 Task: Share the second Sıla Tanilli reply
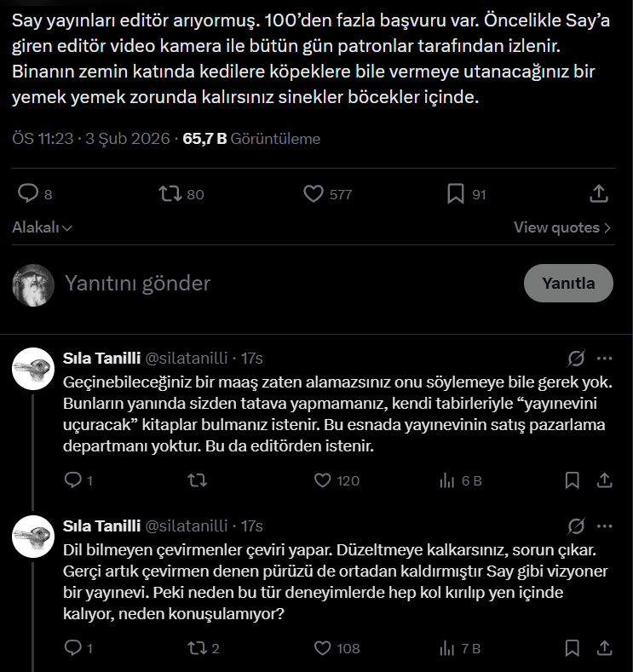(x=604, y=648)
